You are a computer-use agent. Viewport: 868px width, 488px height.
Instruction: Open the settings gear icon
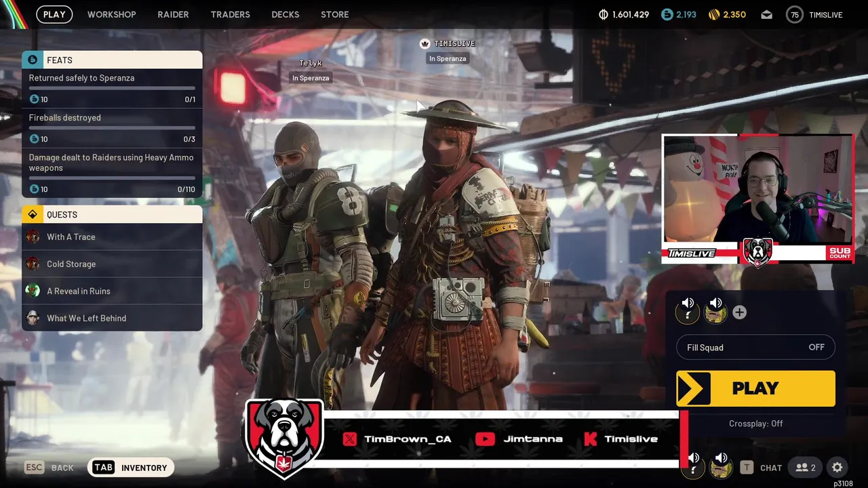tap(837, 468)
